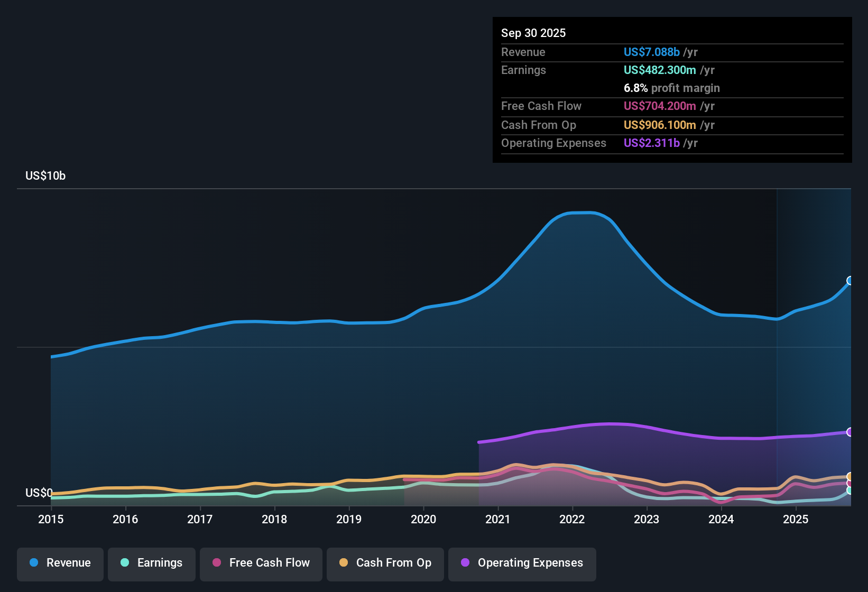Toggle the Earnings series legend button
Image resolution: width=868 pixels, height=592 pixels.
click(x=152, y=564)
